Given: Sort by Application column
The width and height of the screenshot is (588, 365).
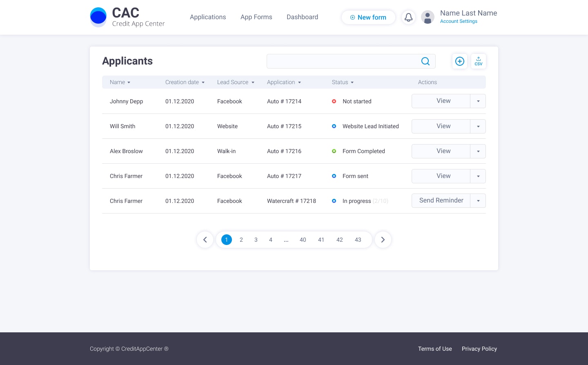Looking at the screenshot, I should pyautogui.click(x=284, y=82).
